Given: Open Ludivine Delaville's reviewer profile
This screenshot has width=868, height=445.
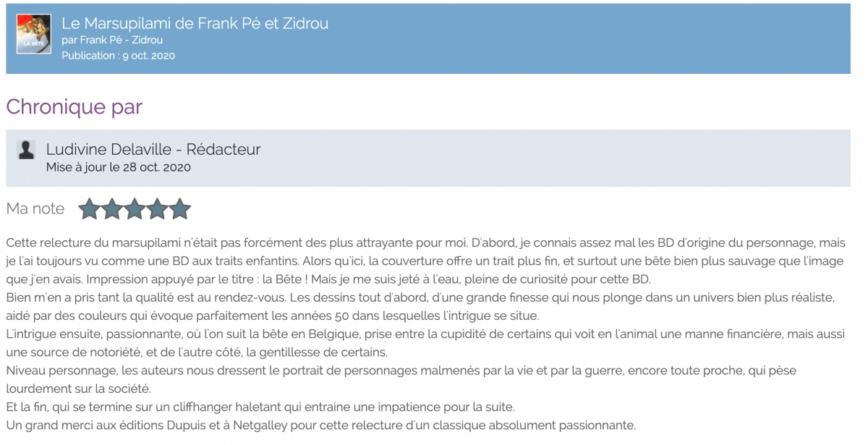Looking at the screenshot, I should [109, 150].
